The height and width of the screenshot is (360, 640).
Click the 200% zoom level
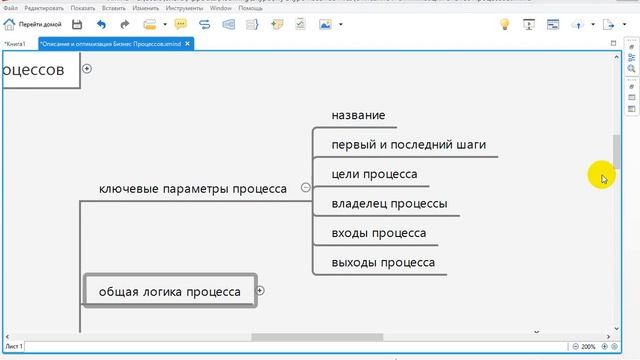[588, 347]
